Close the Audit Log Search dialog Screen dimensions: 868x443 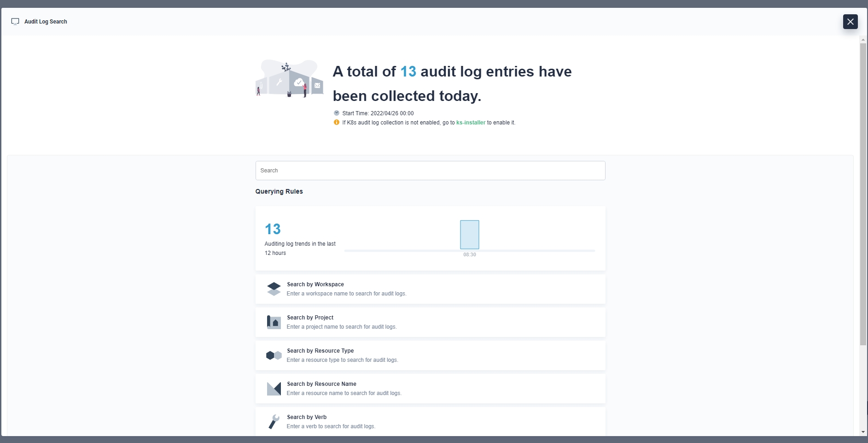coord(850,22)
